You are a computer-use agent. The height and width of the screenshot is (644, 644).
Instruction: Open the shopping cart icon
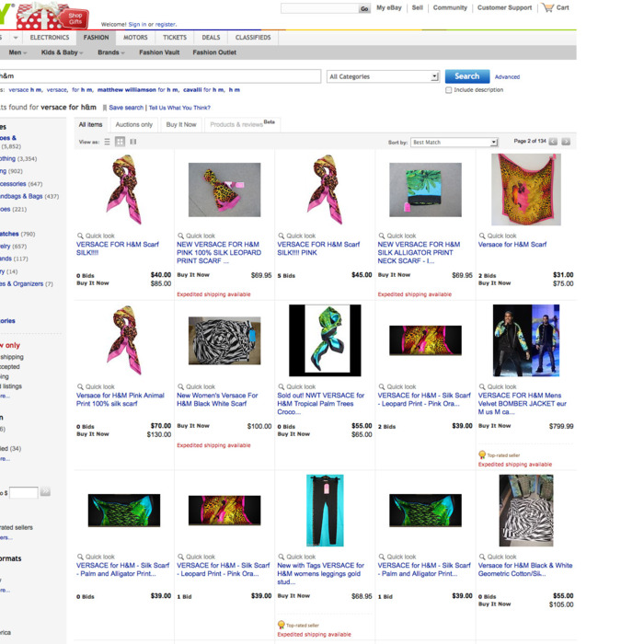pyautogui.click(x=548, y=7)
